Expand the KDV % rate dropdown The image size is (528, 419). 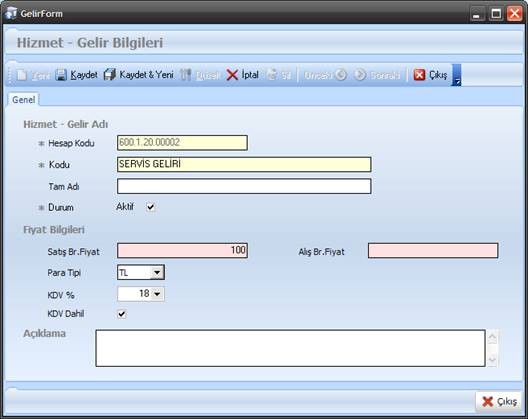tap(157, 294)
